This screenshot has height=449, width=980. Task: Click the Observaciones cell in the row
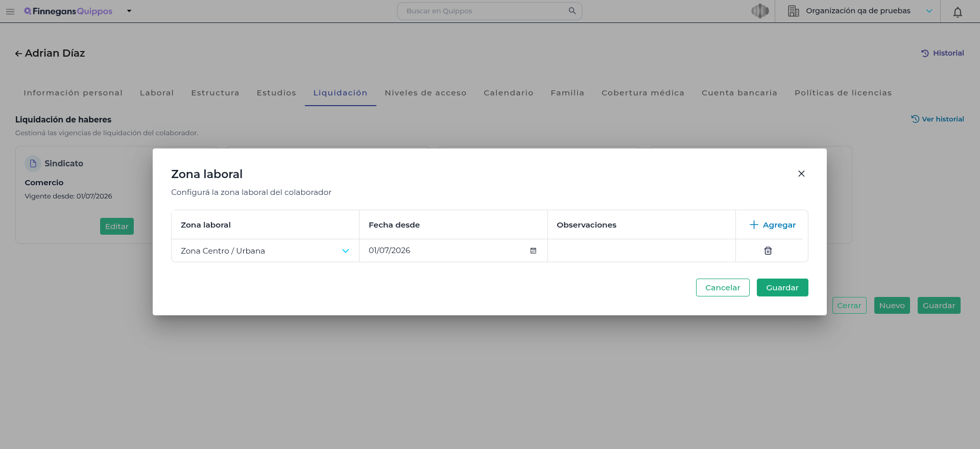[x=641, y=251]
